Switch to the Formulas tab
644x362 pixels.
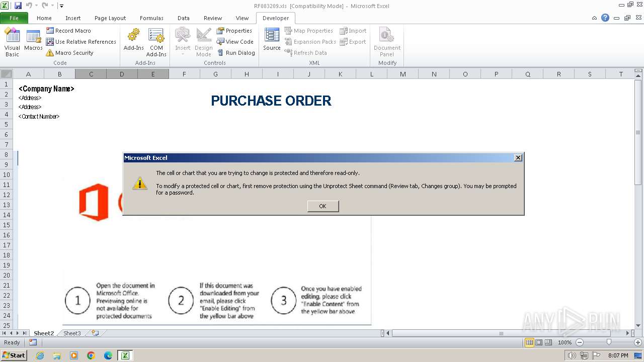(x=151, y=18)
